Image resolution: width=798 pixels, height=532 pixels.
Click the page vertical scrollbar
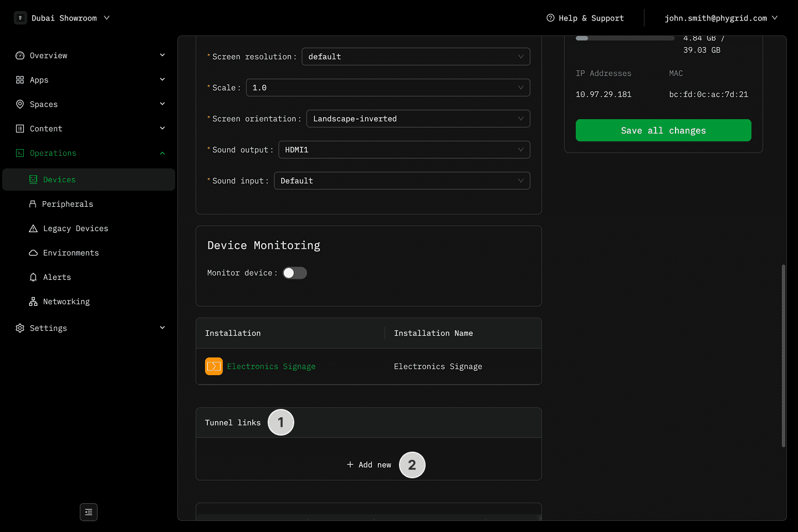tap(783, 355)
